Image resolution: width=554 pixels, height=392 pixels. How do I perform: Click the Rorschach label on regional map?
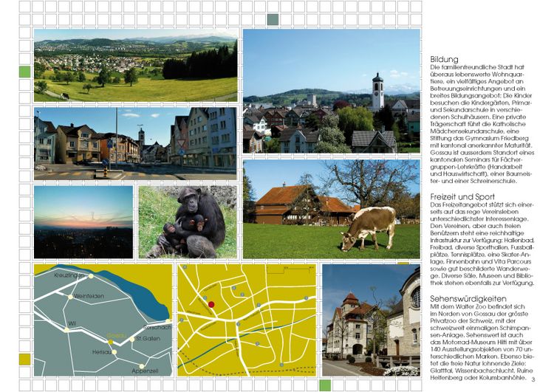click(157, 327)
